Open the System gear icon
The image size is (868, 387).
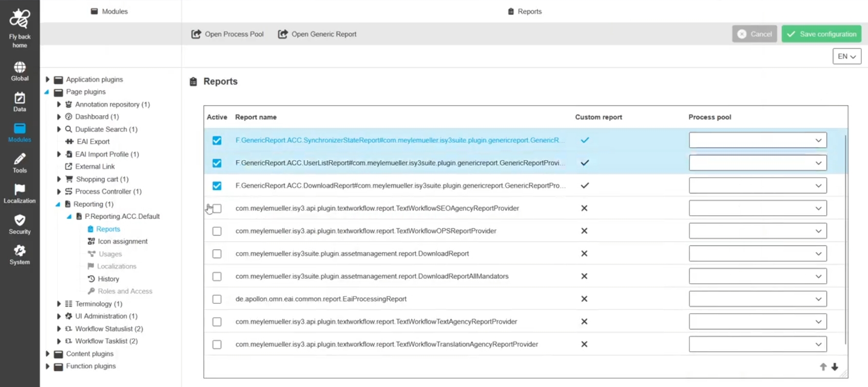20,251
